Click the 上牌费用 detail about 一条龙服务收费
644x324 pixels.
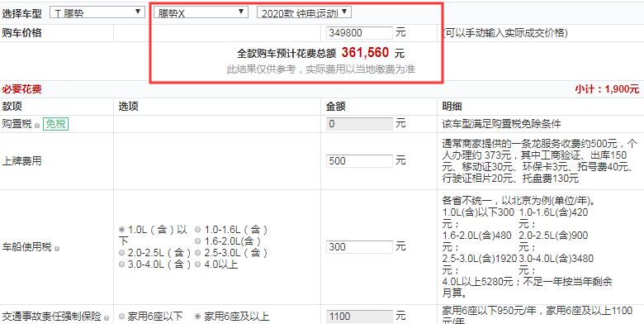coord(540,161)
